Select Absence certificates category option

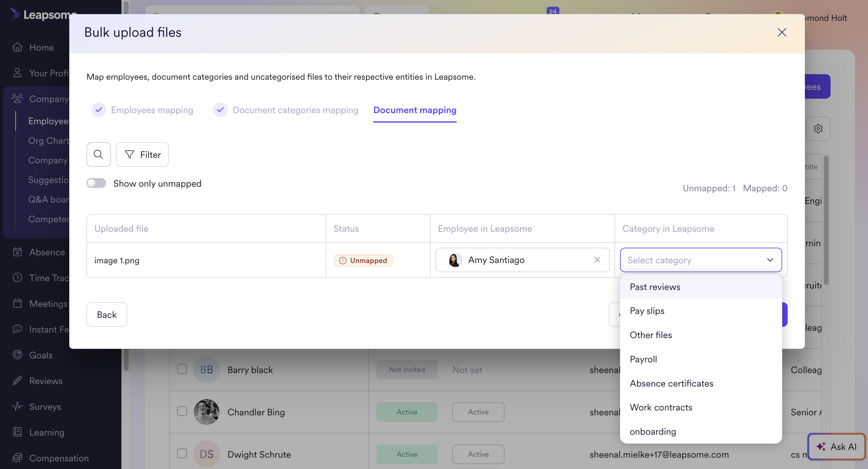671,383
